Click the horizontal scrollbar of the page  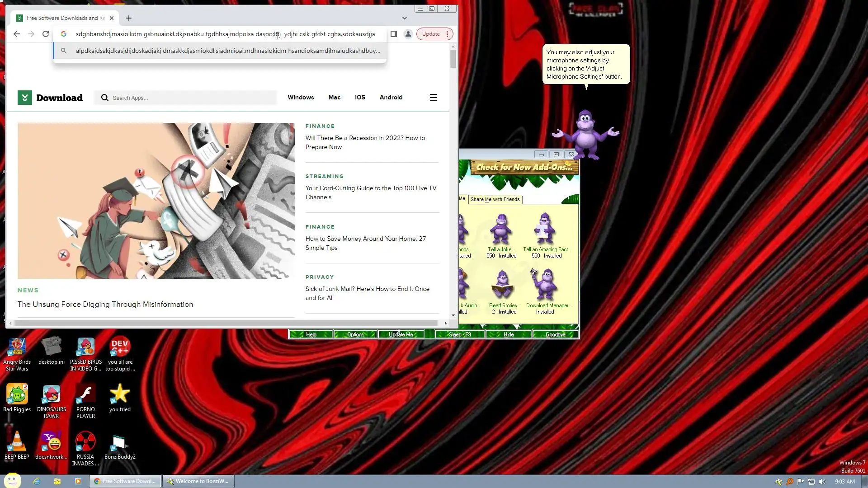tap(226, 323)
